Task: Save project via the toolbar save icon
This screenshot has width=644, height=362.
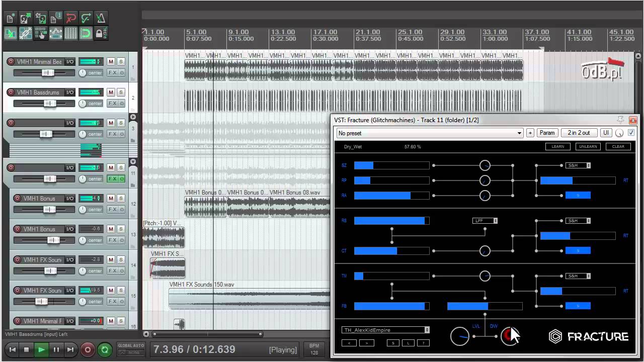Action: [x=41, y=19]
